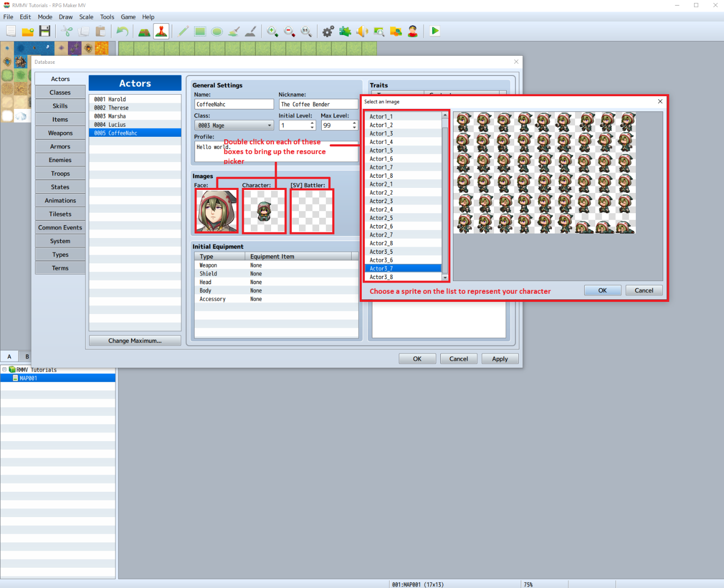724x588 pixels.
Task: Click the Nickname field The Coffee Bender
Action: [x=319, y=104]
